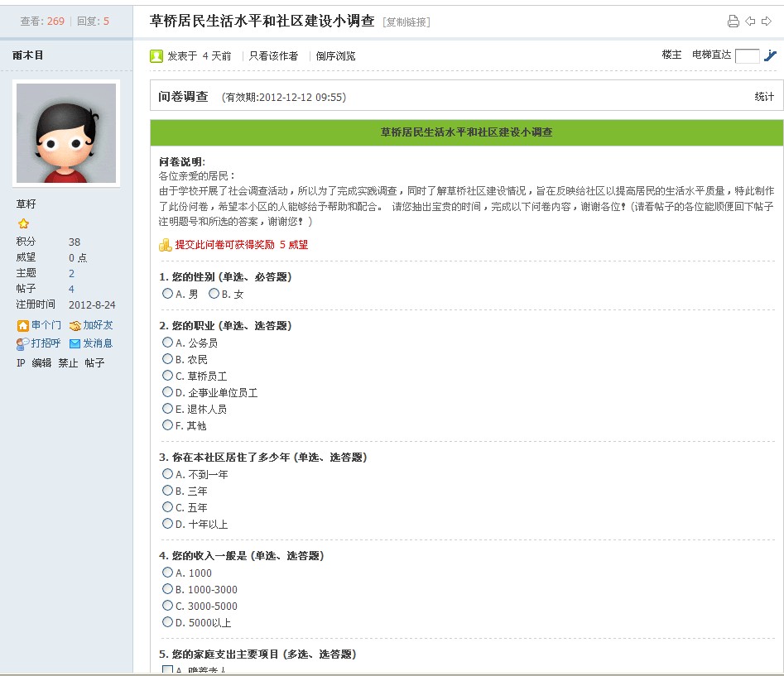Go to previous thread with left arrow icon
This screenshot has height=676, width=784.
pyautogui.click(x=750, y=21)
